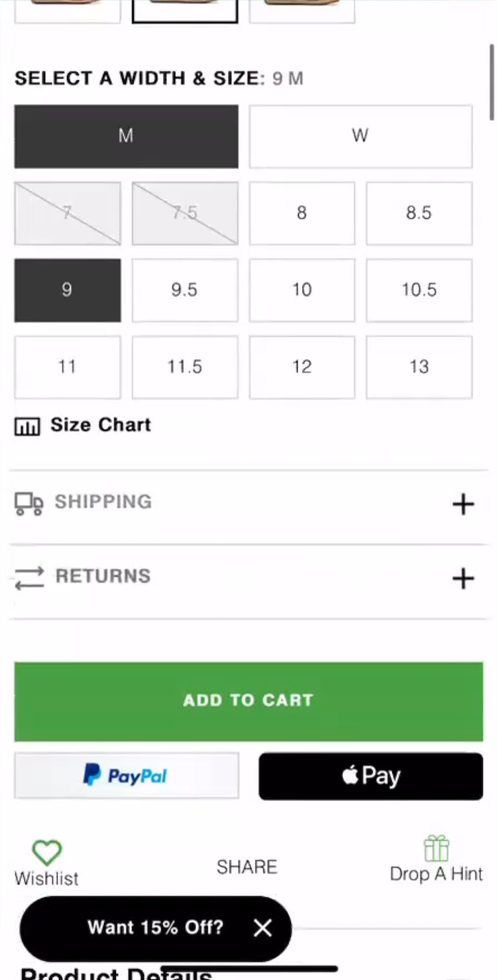Pay with Apple Pay

point(370,776)
